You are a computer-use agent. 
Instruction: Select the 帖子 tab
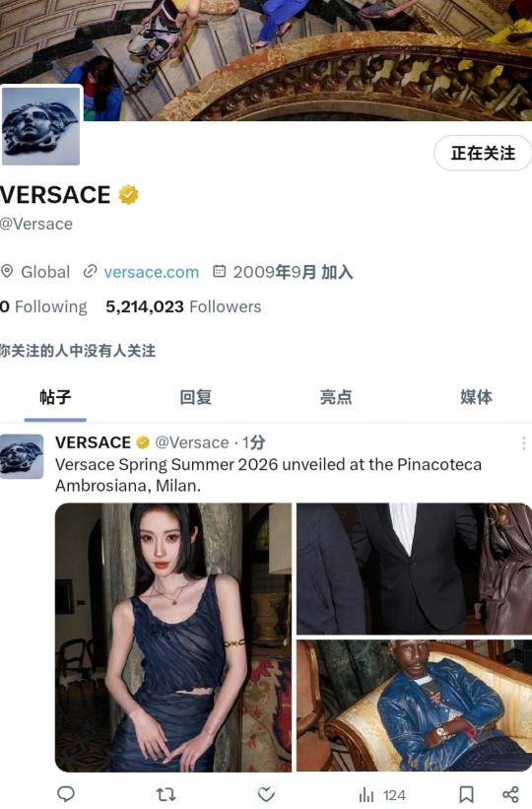point(55,397)
